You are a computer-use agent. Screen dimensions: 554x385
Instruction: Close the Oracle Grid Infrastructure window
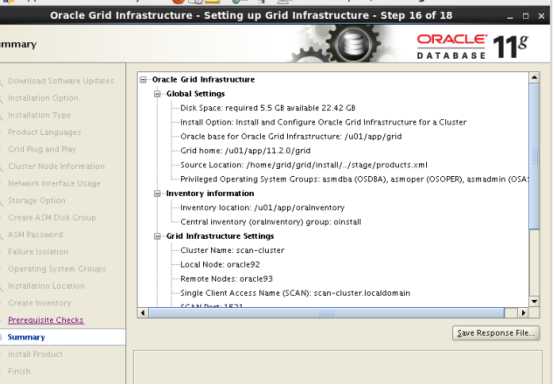(x=541, y=16)
